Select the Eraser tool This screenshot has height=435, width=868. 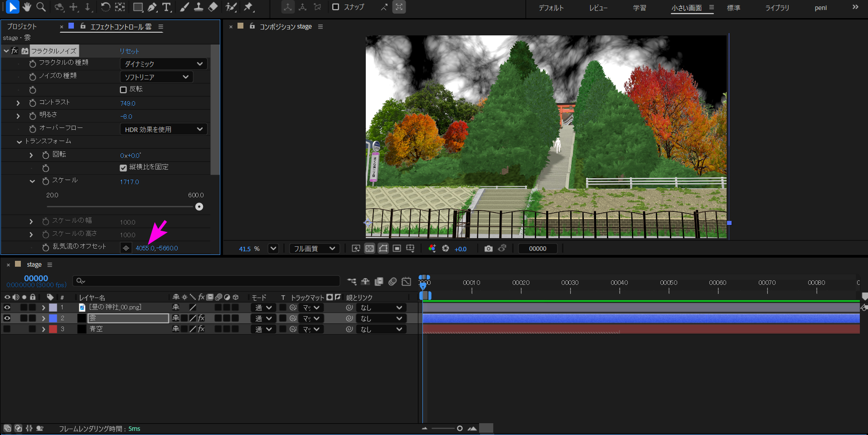[x=213, y=7]
